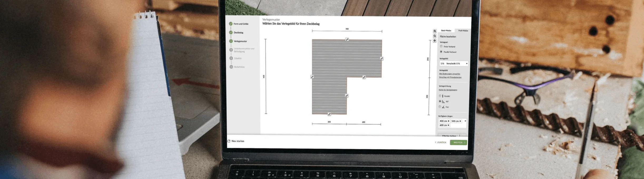Activate the move/pan cross-arrow tool
644x179 pixels.
tap(435, 40)
